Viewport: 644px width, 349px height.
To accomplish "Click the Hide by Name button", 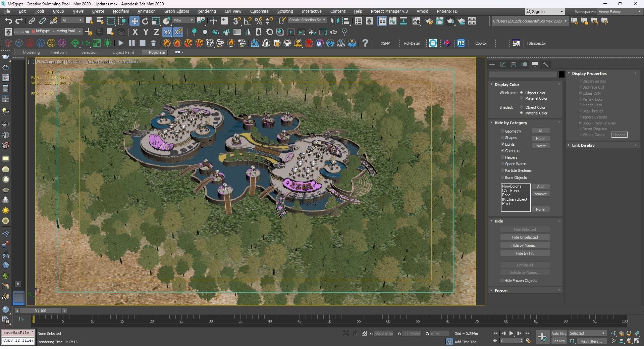I will 525,245.
